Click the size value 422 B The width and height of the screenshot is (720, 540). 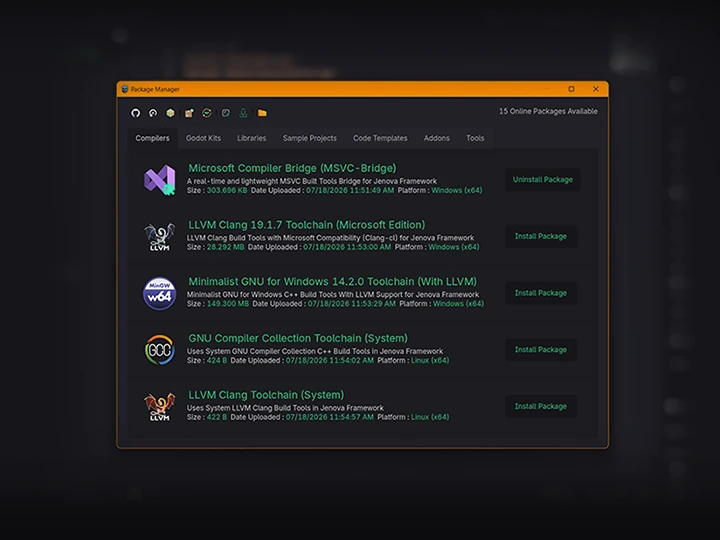(x=217, y=417)
